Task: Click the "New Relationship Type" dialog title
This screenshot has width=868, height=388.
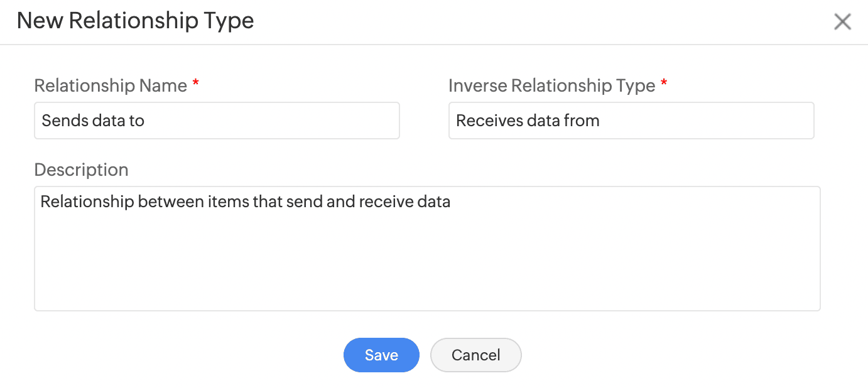Action: [135, 21]
